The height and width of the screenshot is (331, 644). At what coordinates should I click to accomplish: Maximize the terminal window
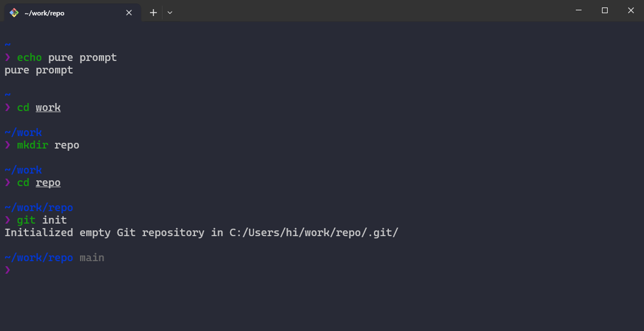605,11
